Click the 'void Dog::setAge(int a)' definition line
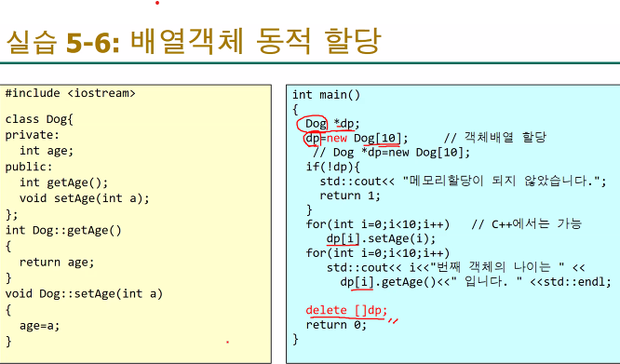620x364 pixels. click(84, 294)
